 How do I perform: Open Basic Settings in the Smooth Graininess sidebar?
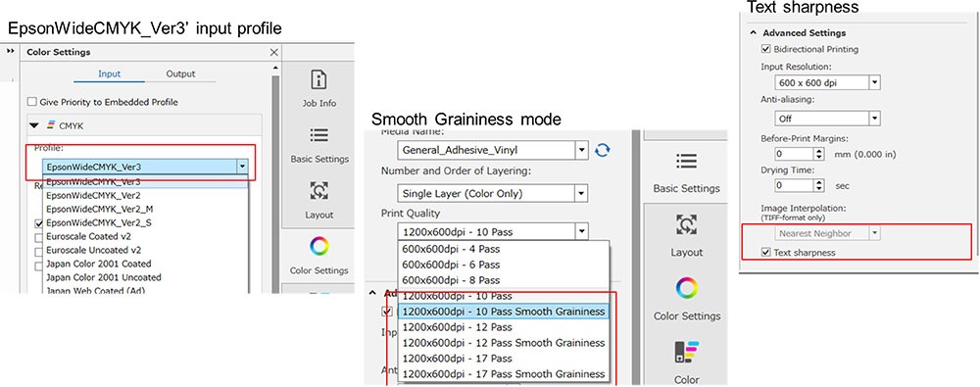pyautogui.click(x=686, y=171)
